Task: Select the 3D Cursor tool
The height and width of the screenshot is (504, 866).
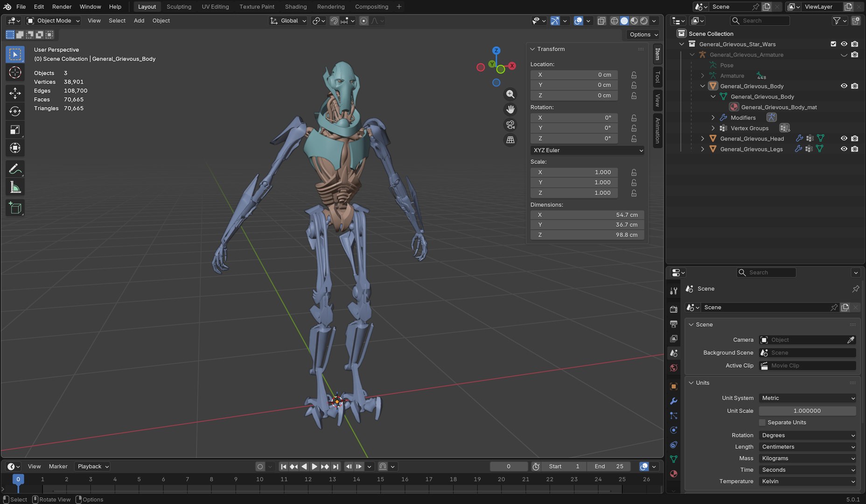Action: (15, 72)
